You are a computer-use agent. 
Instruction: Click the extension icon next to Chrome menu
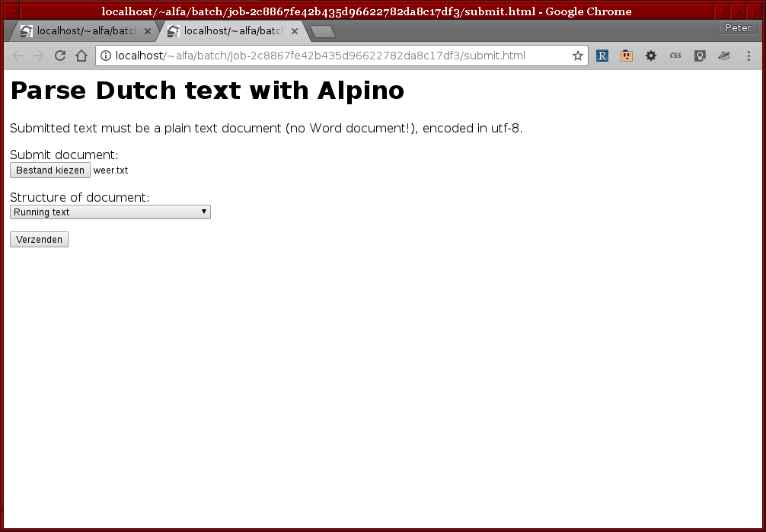click(x=724, y=56)
